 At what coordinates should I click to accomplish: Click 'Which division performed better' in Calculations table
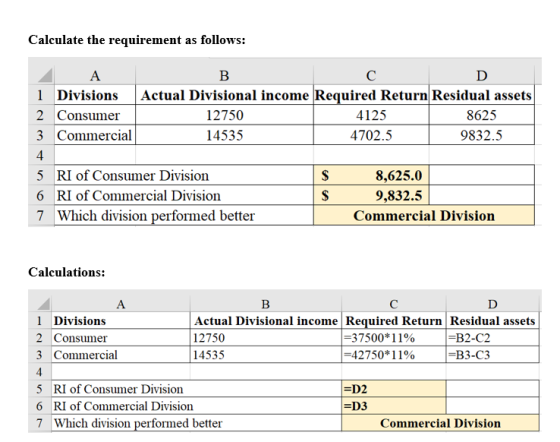point(138,423)
